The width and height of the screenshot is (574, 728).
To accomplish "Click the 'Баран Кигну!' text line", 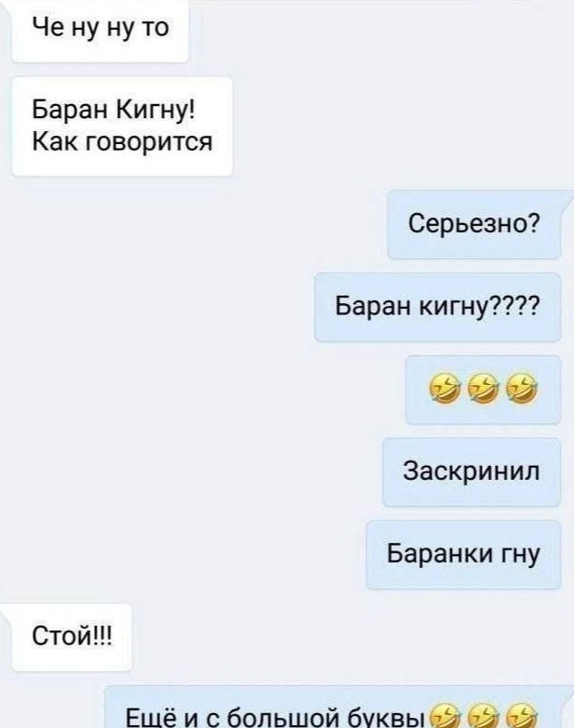I will [113, 111].
